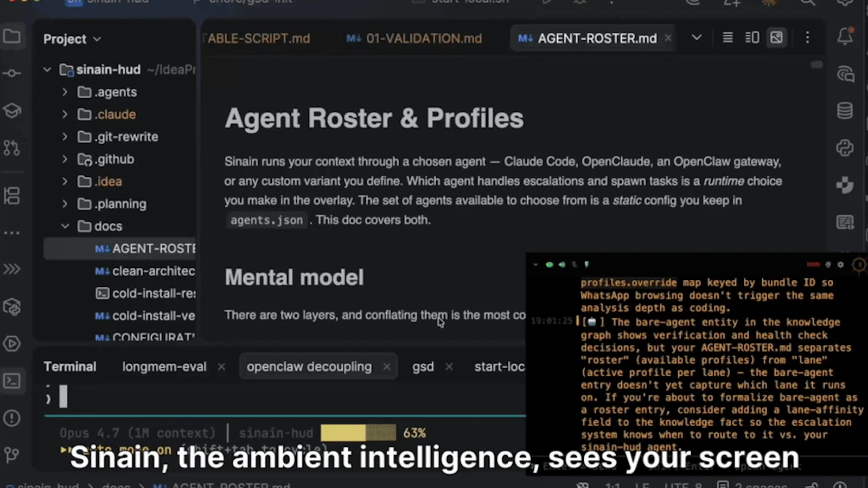
Task: Select AGENT-ROSTER file in project tree
Action: pos(120,249)
